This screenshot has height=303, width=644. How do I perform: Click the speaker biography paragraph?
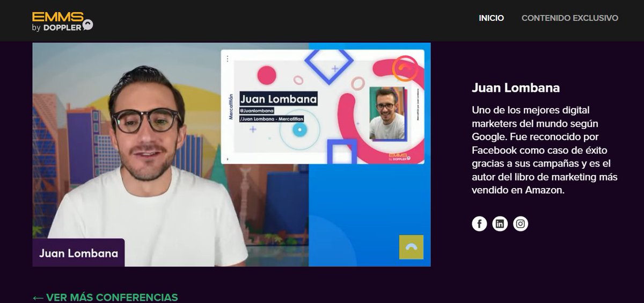click(545, 150)
